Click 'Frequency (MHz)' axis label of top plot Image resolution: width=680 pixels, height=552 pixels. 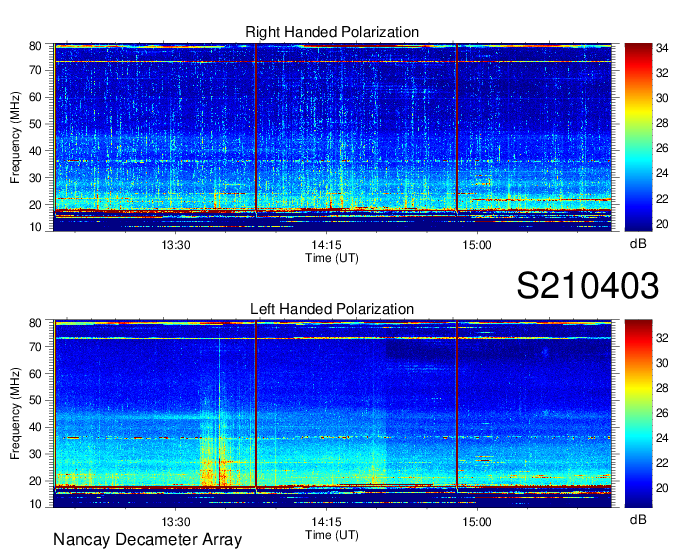tap(15, 137)
